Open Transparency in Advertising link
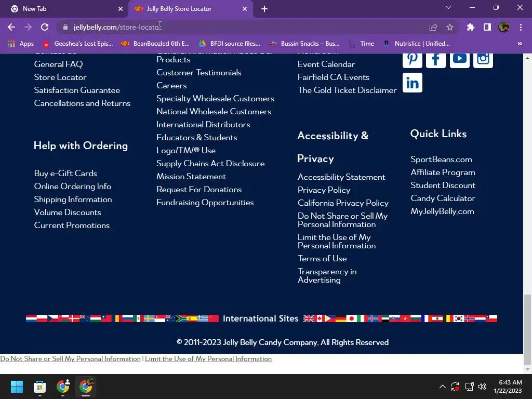Screen dimensions: 532x399 coord(327,276)
